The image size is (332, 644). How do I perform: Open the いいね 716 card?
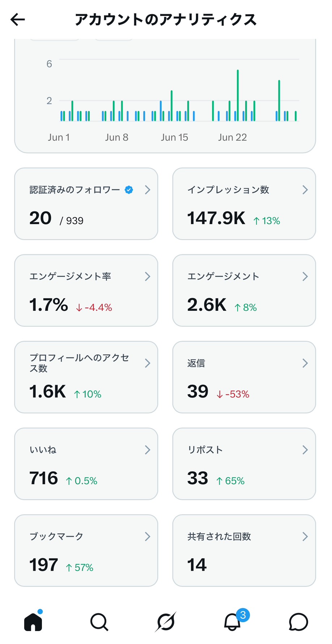(86, 464)
